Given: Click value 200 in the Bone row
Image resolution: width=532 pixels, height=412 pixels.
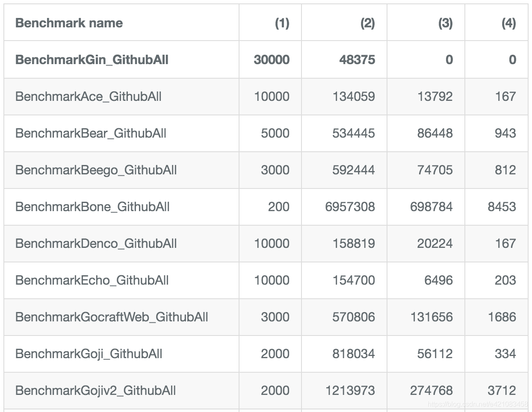Looking at the screenshot, I should (279, 207).
